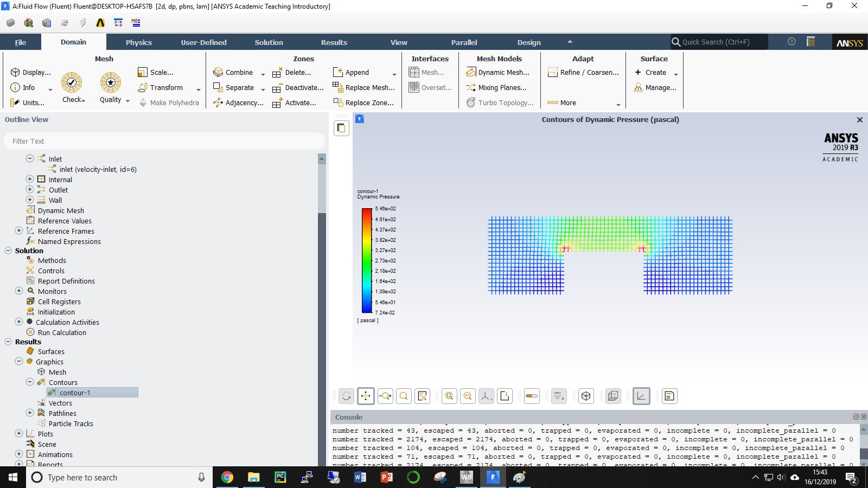Expand the Monitors node

pyautogui.click(x=19, y=291)
